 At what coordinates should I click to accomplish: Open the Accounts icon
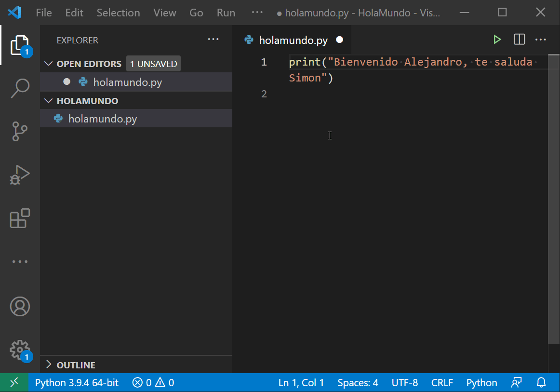[x=20, y=307]
